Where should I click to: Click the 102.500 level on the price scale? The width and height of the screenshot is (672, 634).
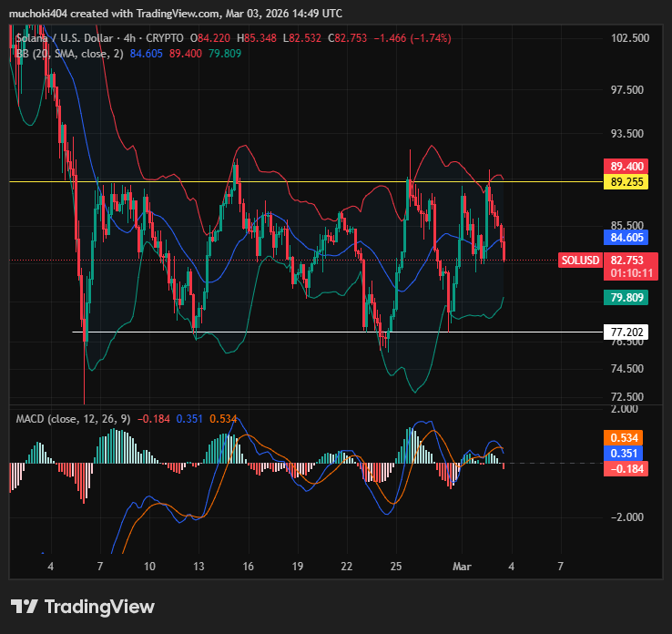tap(629, 37)
